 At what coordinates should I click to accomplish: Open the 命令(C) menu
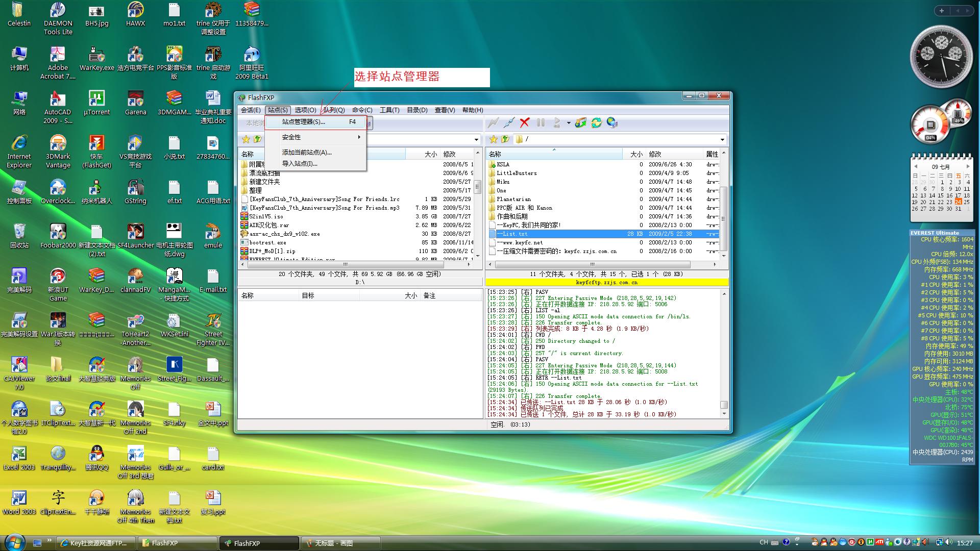(x=362, y=110)
